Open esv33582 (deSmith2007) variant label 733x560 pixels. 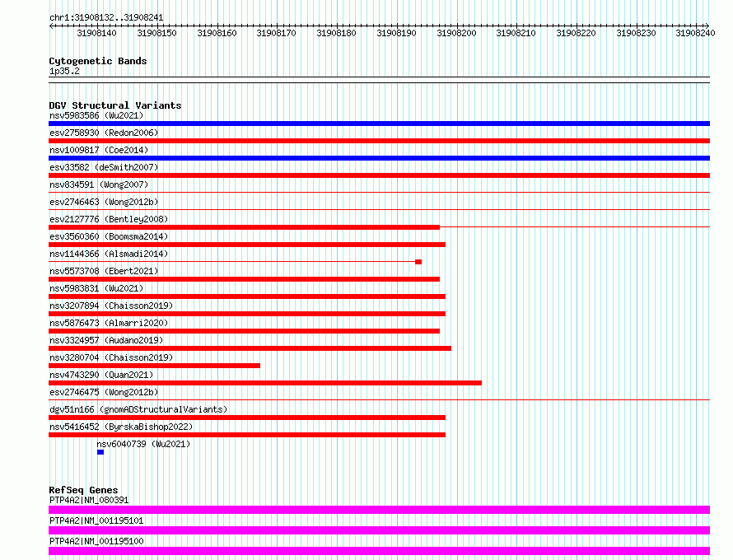point(104,167)
